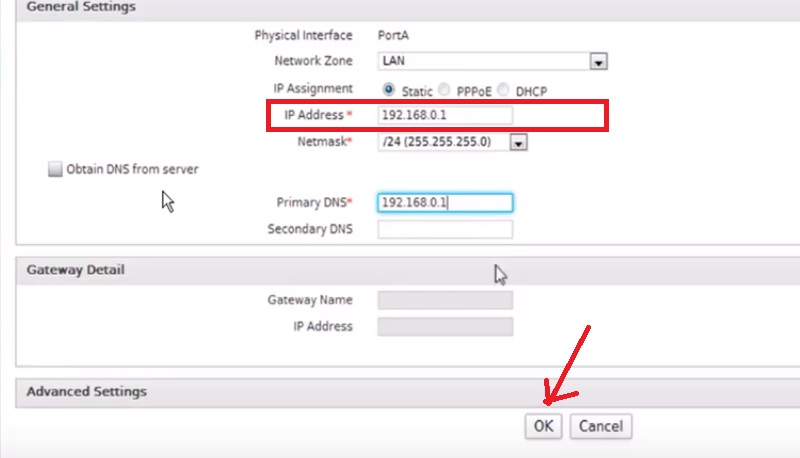
Task: Click the IP Address field containing 192.168.0.1
Action: coord(445,115)
